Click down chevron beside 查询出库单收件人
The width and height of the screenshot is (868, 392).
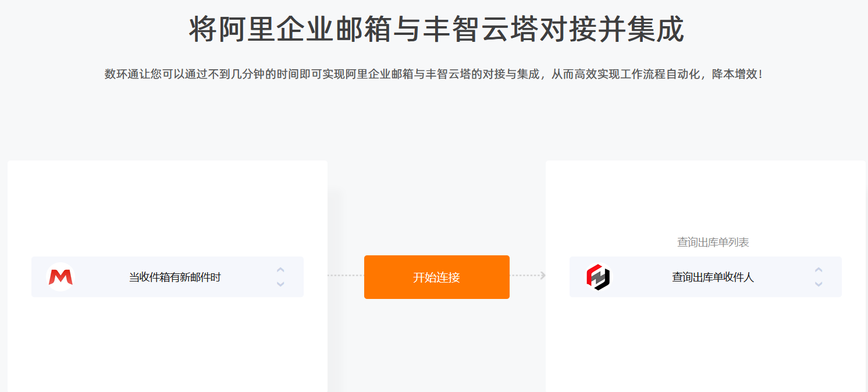[819, 284]
